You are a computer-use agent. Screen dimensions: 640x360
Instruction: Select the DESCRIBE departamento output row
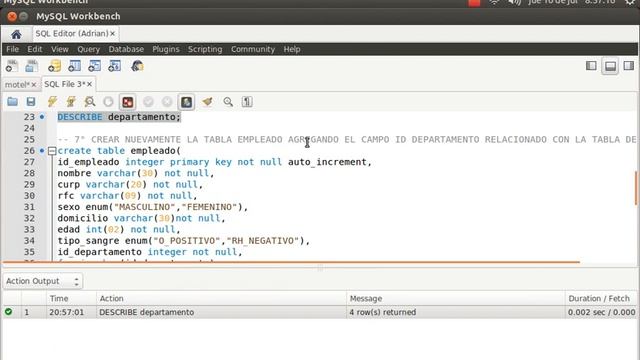(320, 312)
